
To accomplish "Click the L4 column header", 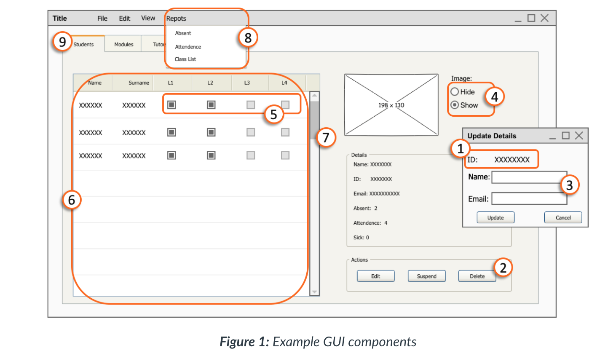I will [x=287, y=83].
